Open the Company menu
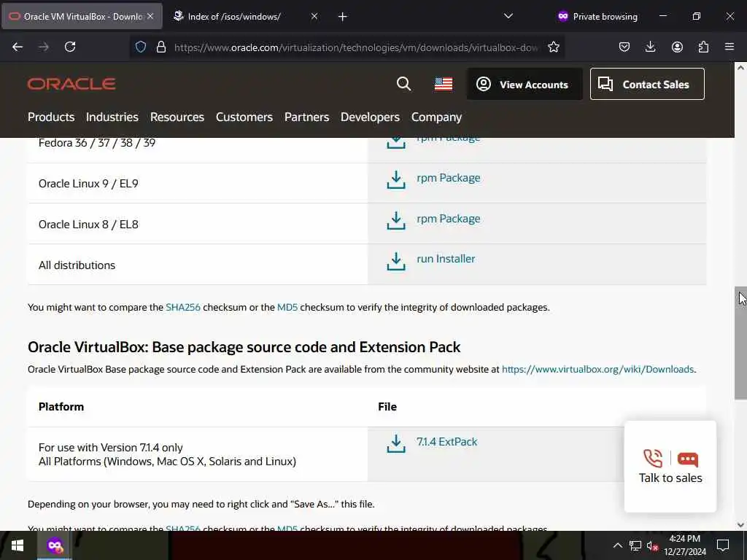747x560 pixels. click(x=436, y=117)
